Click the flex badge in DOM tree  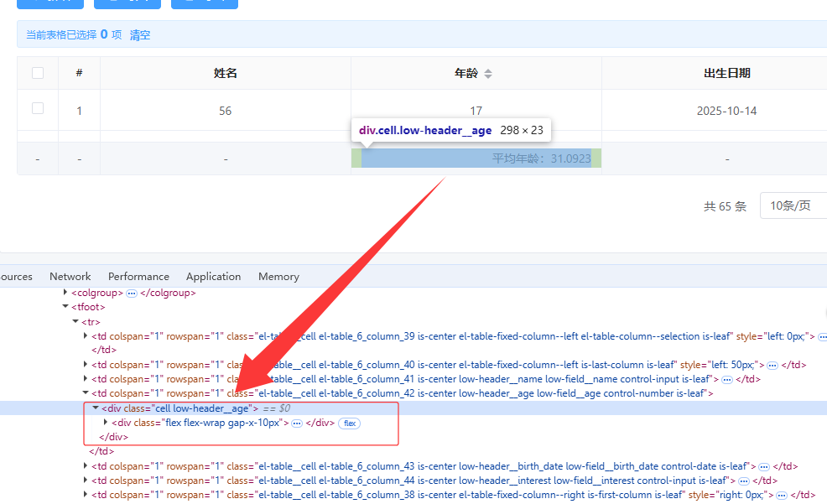click(349, 423)
